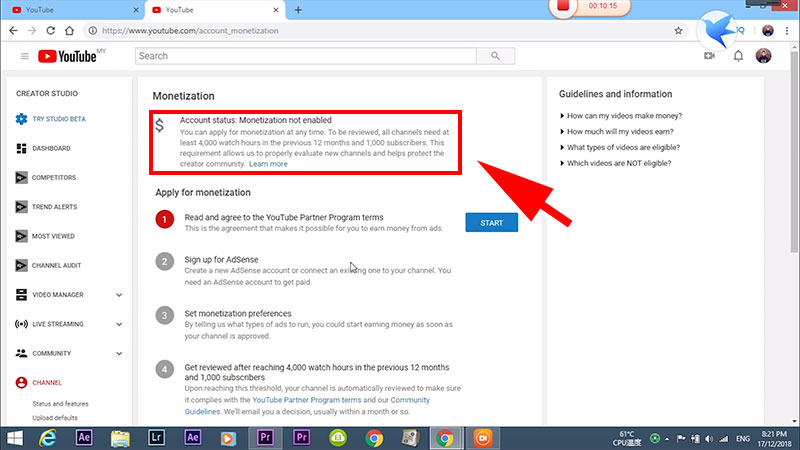Click the Trend Alerts sidebar icon
Image resolution: width=800 pixels, height=450 pixels.
[21, 207]
